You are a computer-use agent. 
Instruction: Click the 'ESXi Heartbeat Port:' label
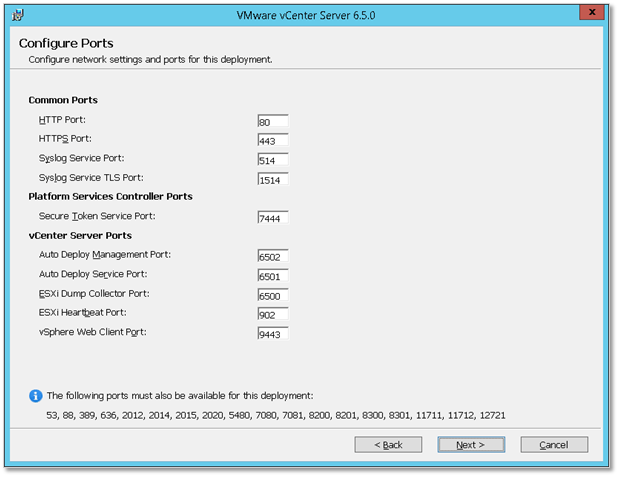[83, 312]
